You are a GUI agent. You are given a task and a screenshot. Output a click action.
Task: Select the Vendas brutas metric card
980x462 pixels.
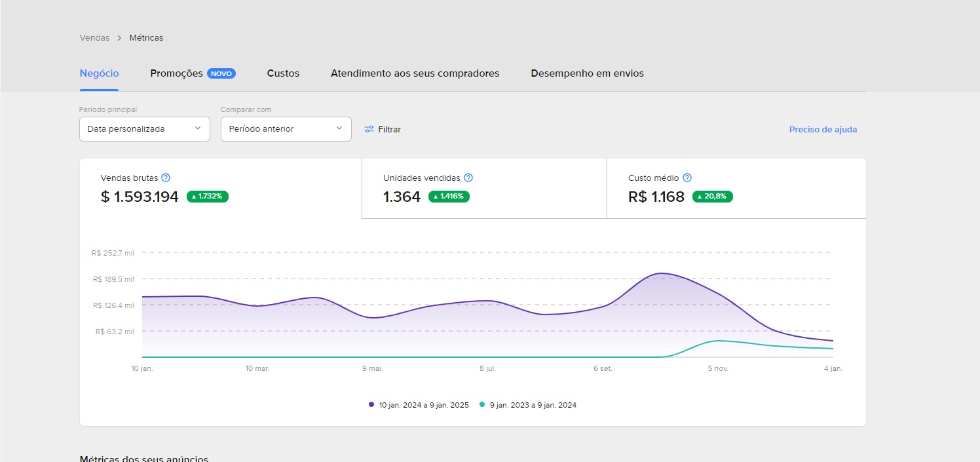[x=221, y=189]
